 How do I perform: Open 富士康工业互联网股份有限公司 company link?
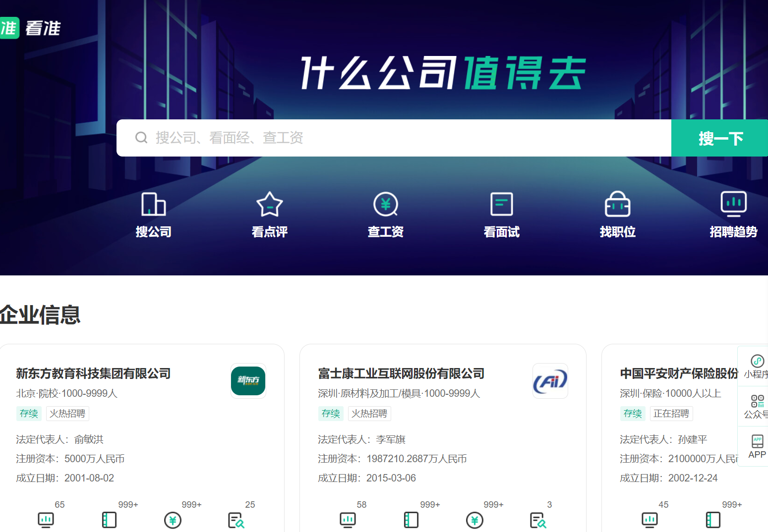tap(401, 373)
